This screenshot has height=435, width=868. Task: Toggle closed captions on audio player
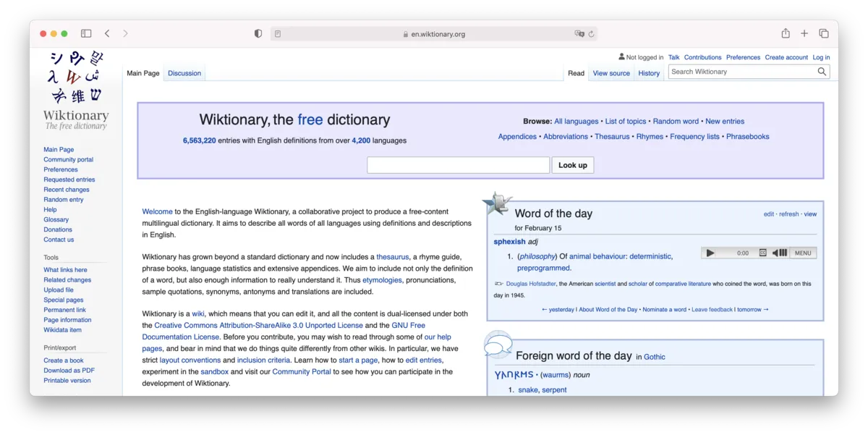click(762, 253)
